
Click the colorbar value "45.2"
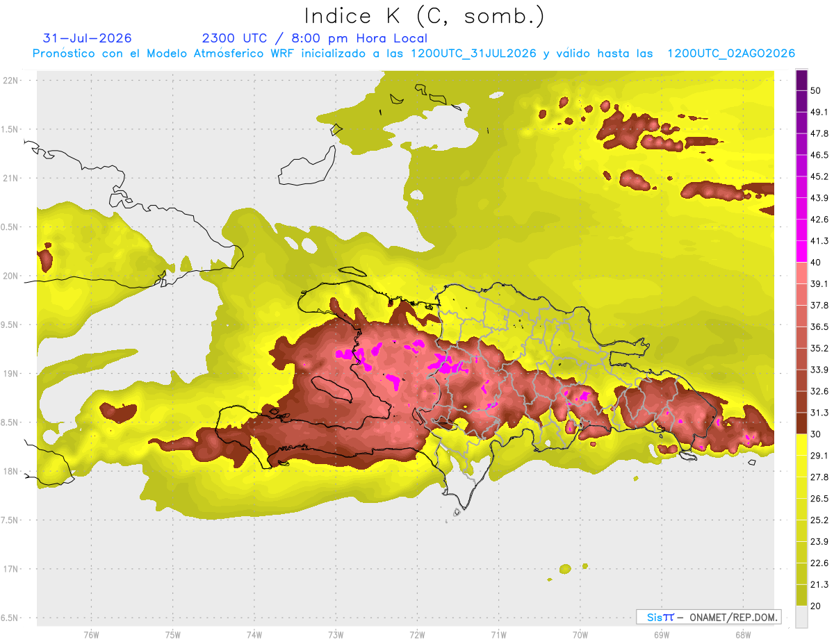819,176
